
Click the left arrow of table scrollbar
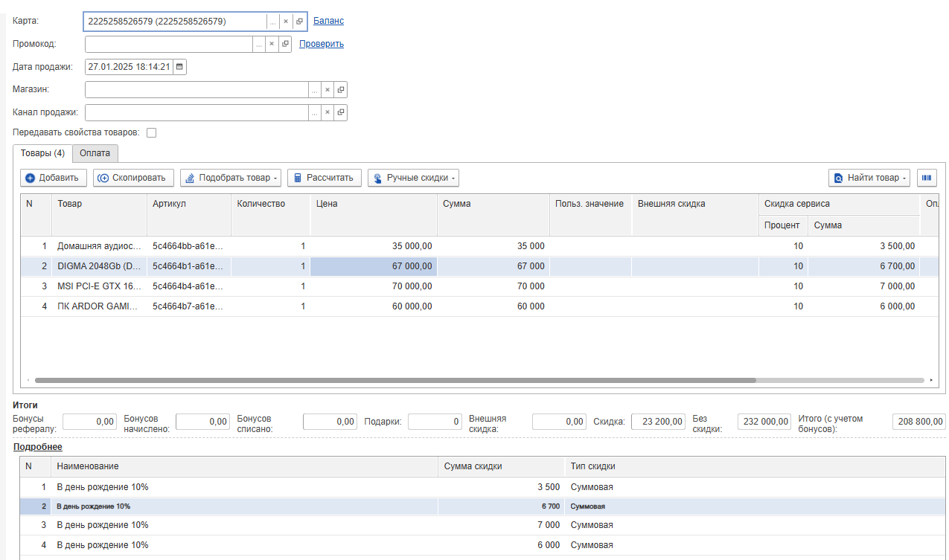tap(27, 380)
